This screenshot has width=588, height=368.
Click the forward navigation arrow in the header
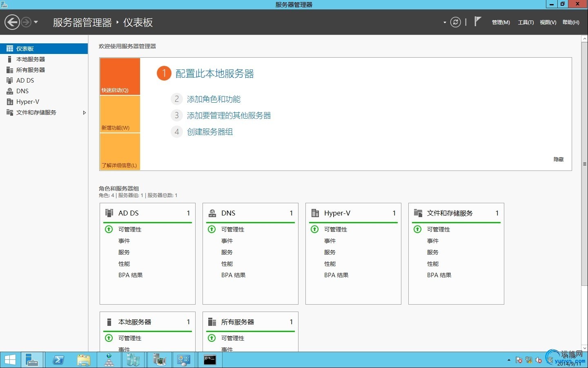26,22
